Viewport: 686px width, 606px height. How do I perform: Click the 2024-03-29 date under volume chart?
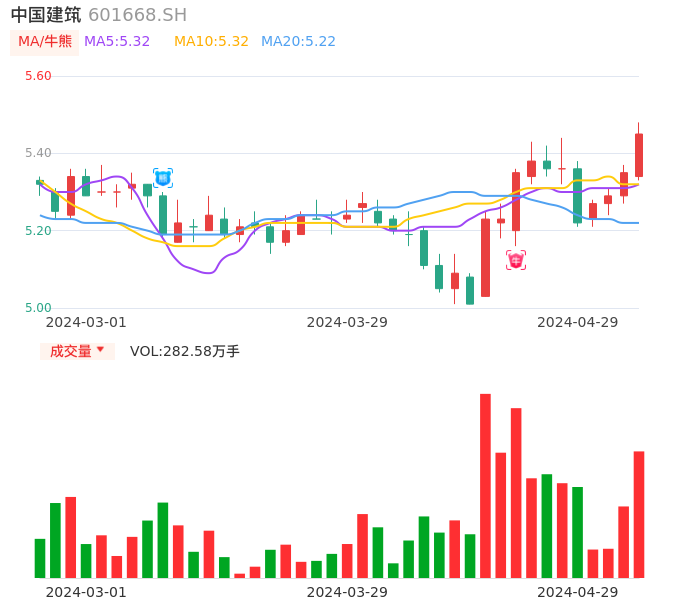(347, 592)
